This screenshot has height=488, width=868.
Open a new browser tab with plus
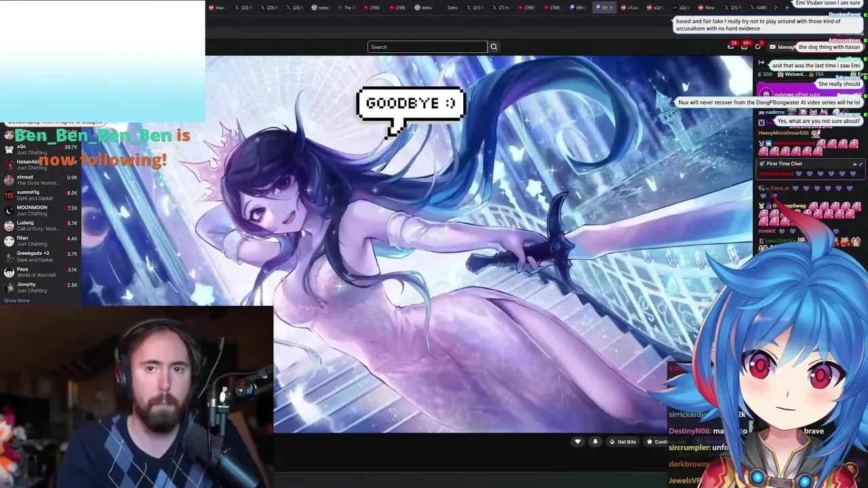tap(787, 7)
